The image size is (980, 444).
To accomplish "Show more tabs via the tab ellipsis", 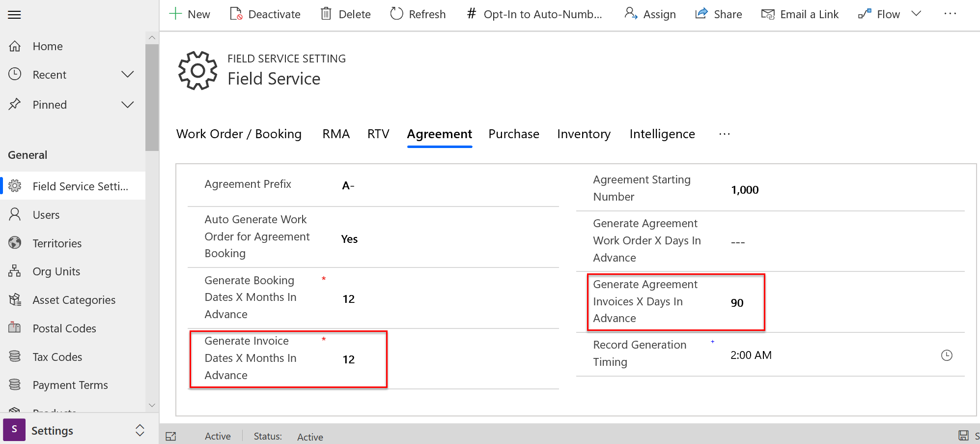I will [725, 134].
